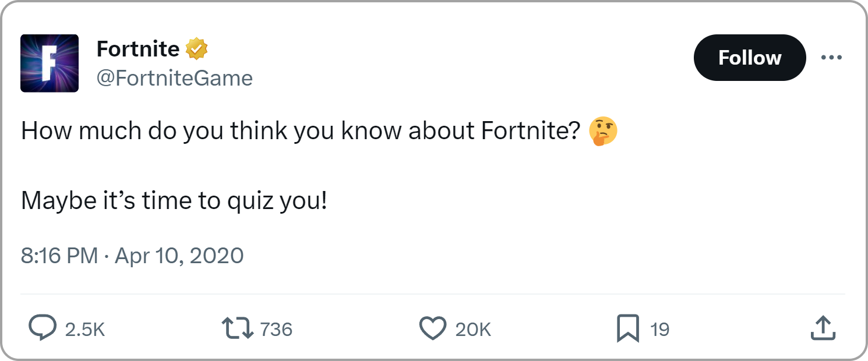The image size is (868, 361).
Task: Like the tweet with heart icon
Action: coord(433,329)
